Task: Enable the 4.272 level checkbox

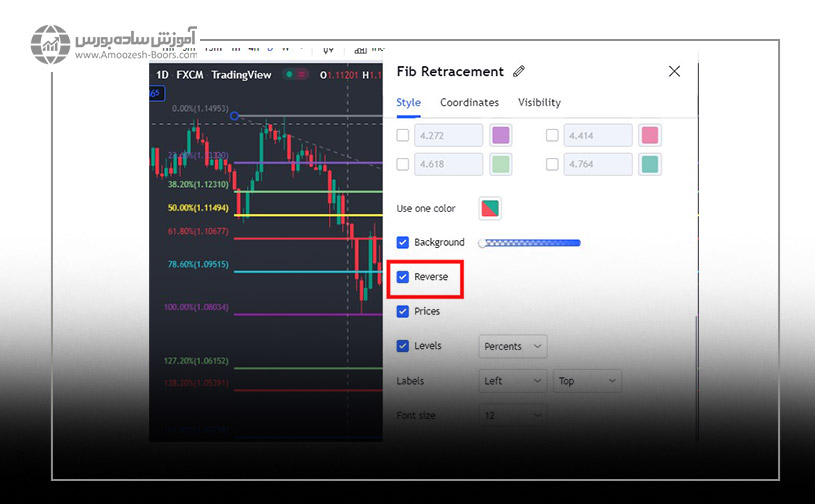Action: pyautogui.click(x=403, y=135)
